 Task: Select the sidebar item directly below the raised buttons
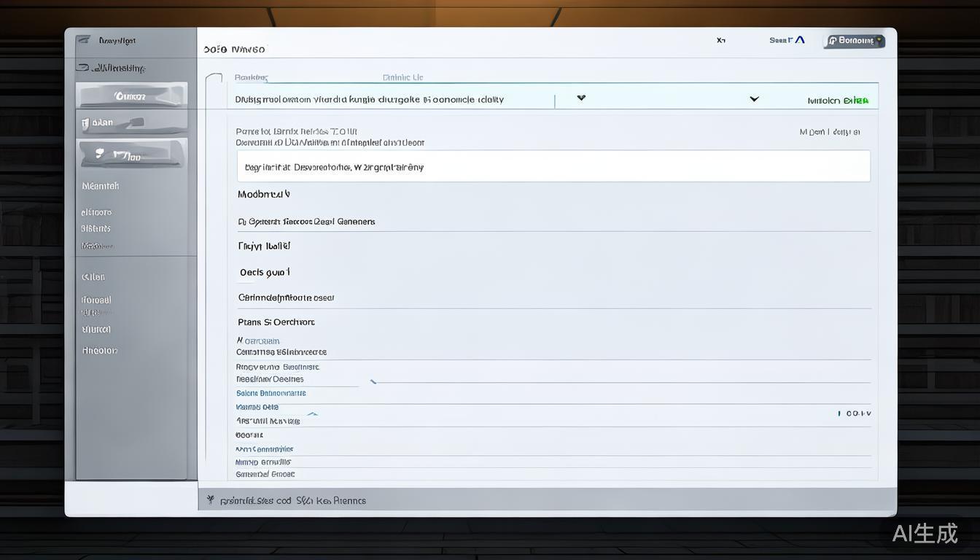coord(101,186)
